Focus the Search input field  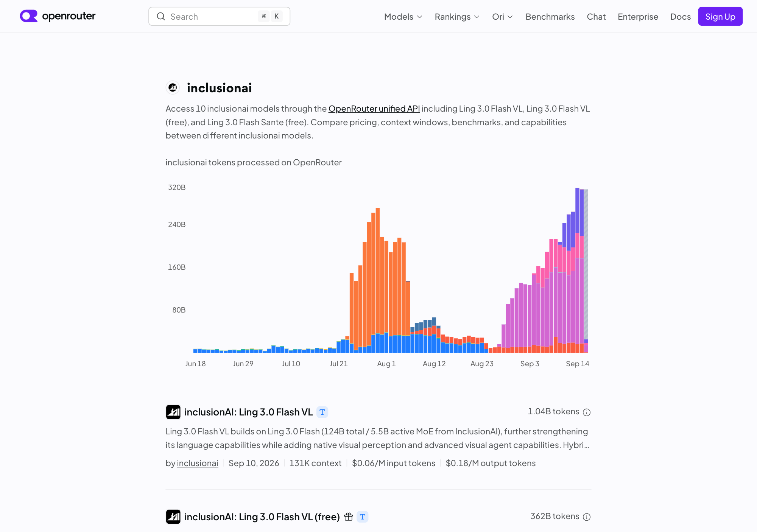pyautogui.click(x=220, y=17)
